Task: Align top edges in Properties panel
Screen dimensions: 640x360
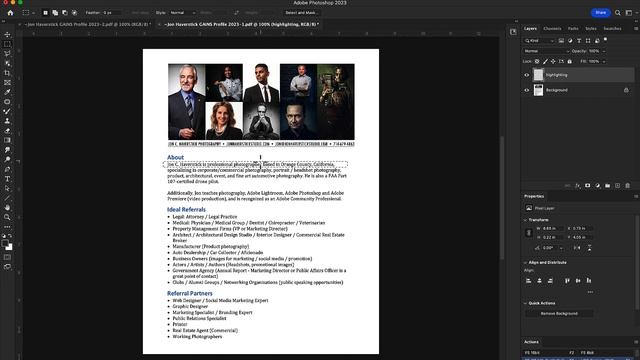Action: tap(567, 280)
